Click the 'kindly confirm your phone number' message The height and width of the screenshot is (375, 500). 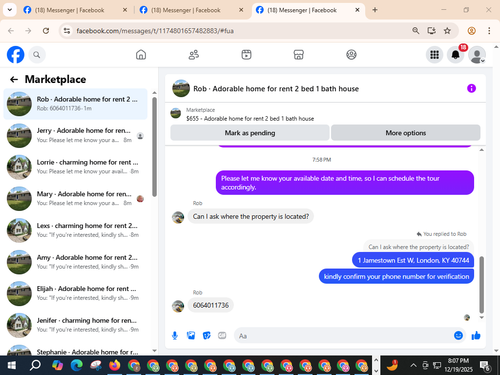point(396,277)
